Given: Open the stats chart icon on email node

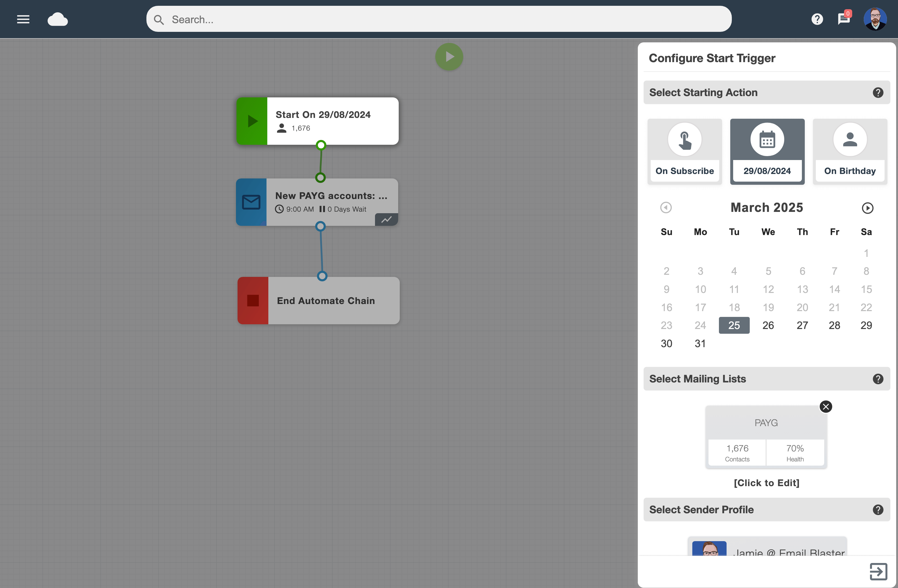Looking at the screenshot, I should point(386,220).
